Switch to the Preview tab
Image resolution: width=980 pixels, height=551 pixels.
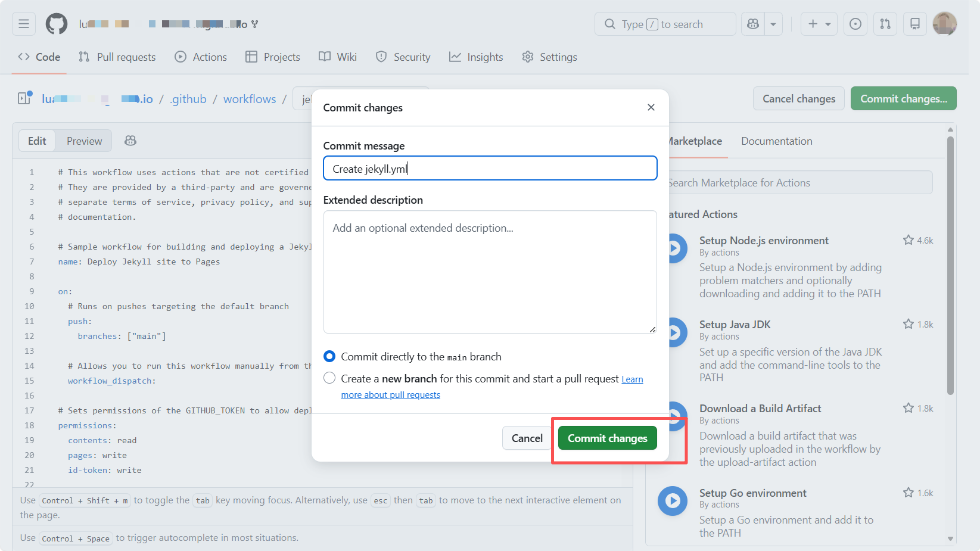click(84, 141)
